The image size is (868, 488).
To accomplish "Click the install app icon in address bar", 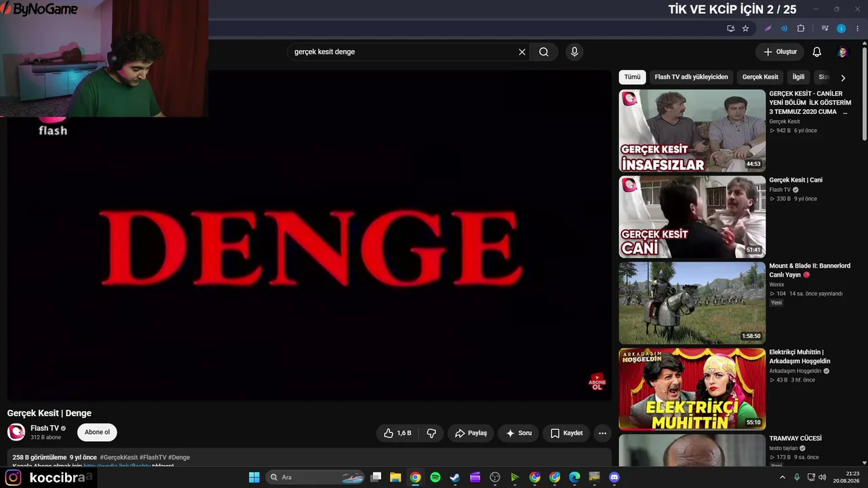I will (730, 28).
